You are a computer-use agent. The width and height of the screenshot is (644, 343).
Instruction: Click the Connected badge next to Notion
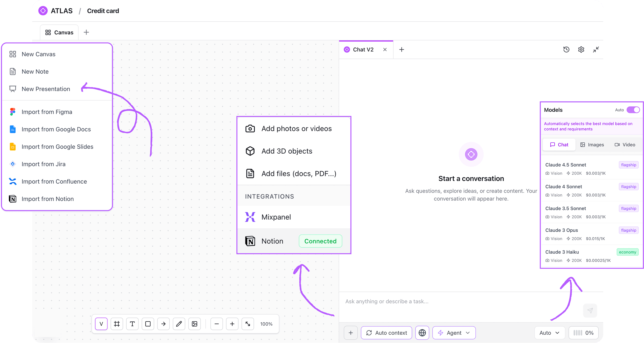click(x=320, y=241)
